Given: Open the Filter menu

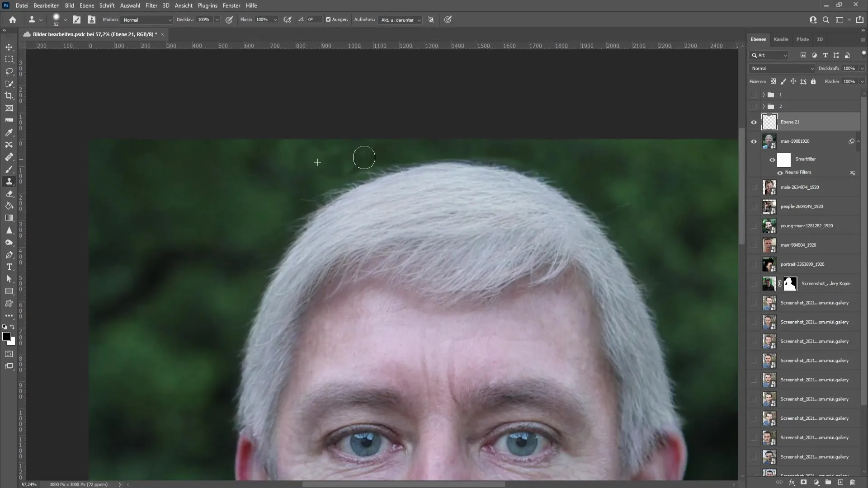Looking at the screenshot, I should point(151,5).
